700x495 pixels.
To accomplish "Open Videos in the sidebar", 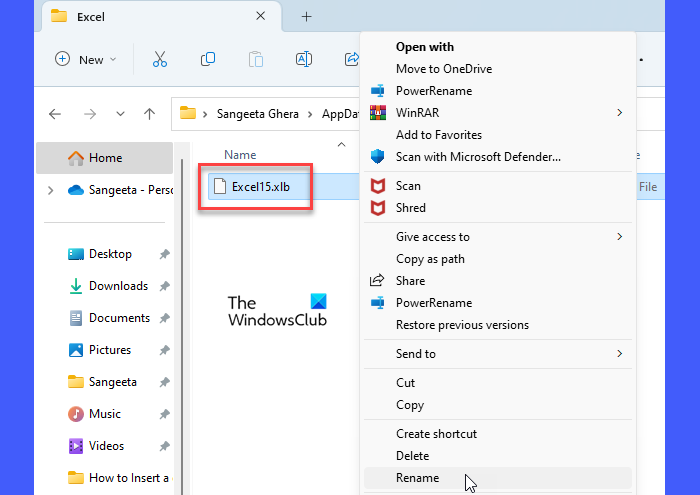I will point(96,446).
